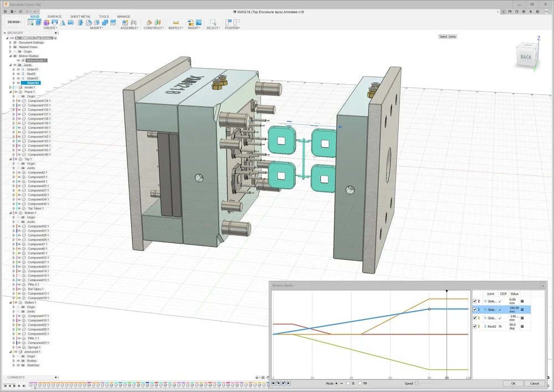Viewport: 554px width, 392px height.
Task: Click the Select tool icon
Action: (x=212, y=23)
